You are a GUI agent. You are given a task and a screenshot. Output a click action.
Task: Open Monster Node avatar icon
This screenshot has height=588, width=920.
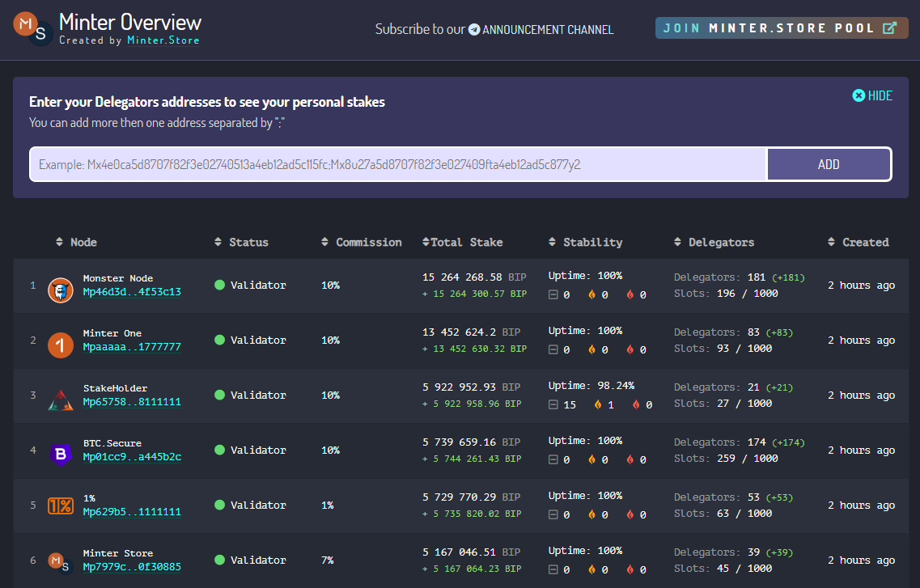coord(61,290)
